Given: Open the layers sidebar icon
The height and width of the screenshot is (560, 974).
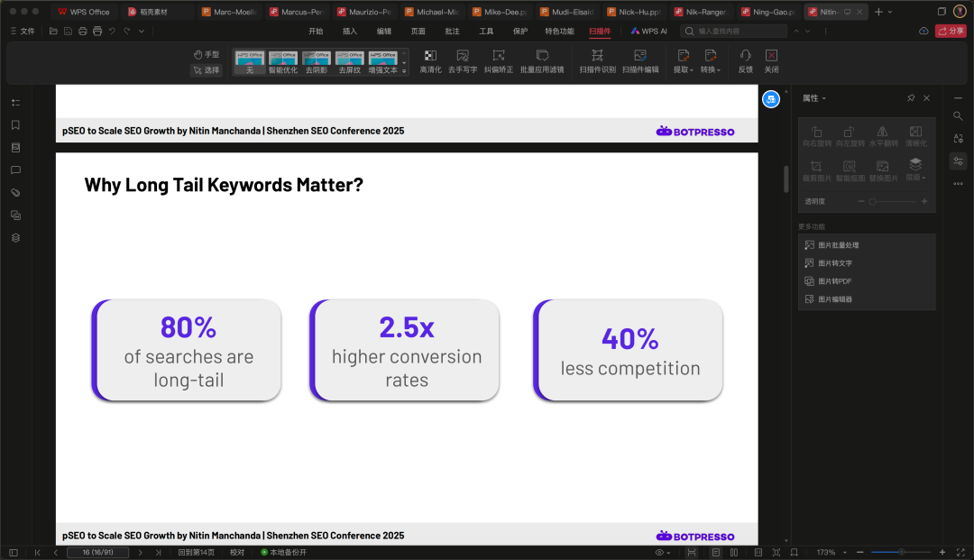Looking at the screenshot, I should click(x=15, y=238).
